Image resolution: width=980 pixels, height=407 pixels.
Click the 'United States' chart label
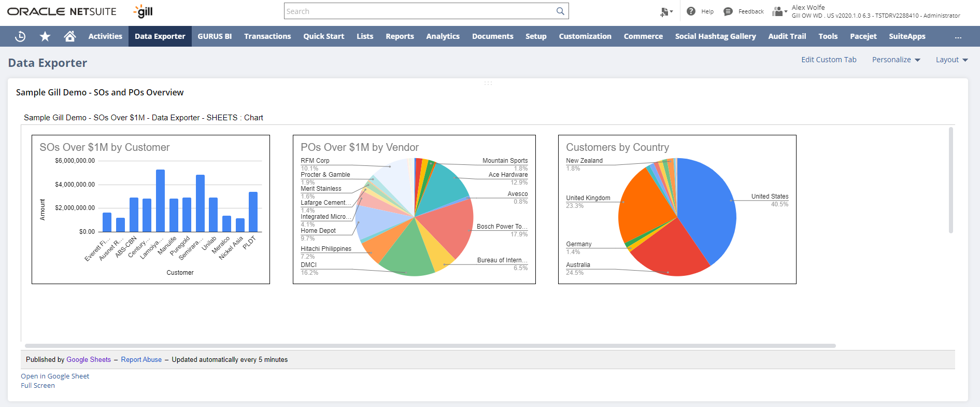[x=770, y=197]
